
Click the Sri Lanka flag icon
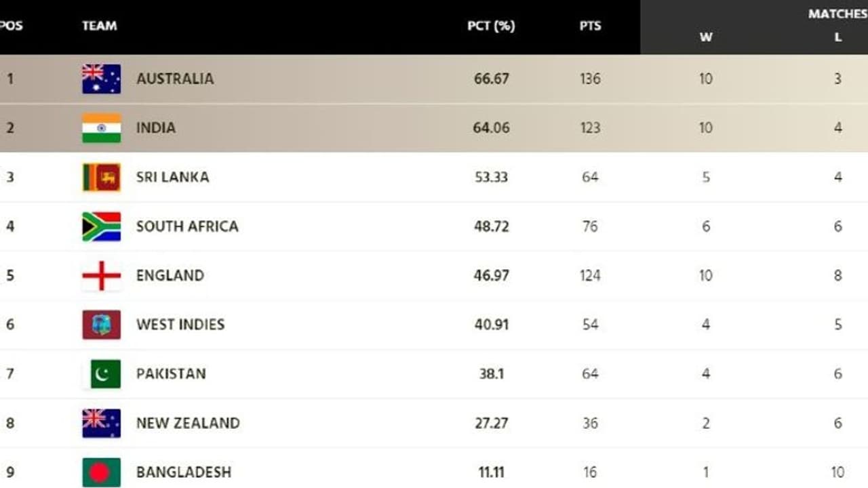coord(102,177)
